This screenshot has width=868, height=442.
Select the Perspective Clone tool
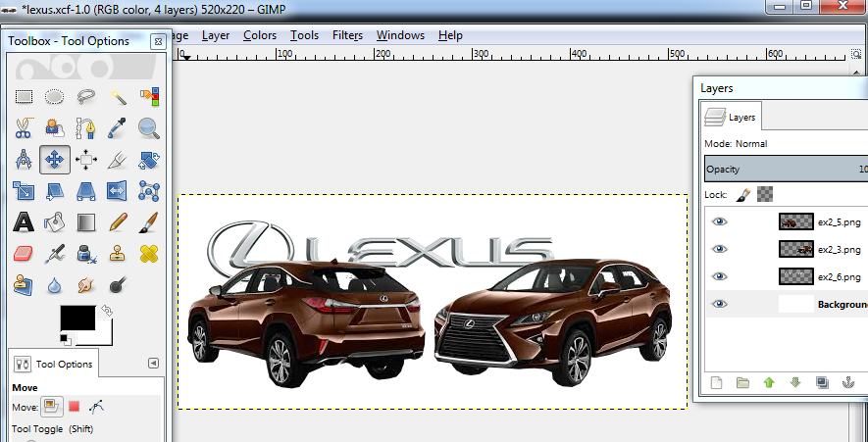(23, 285)
